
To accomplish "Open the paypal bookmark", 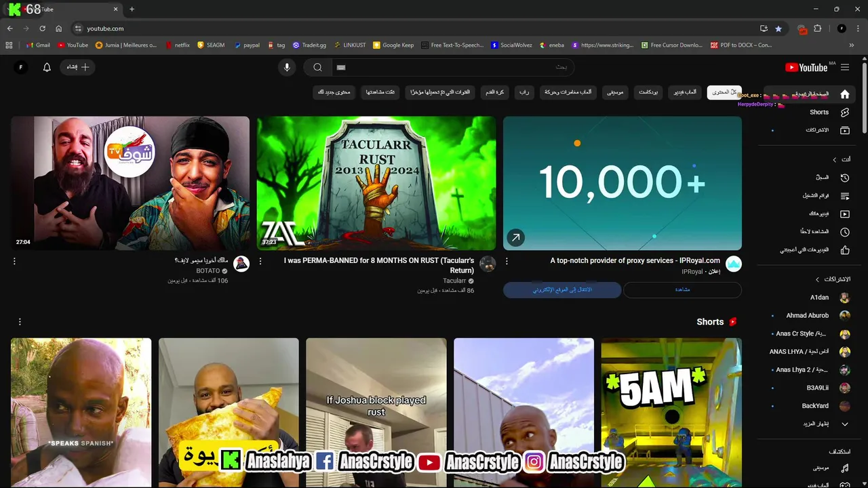I will (x=247, y=45).
